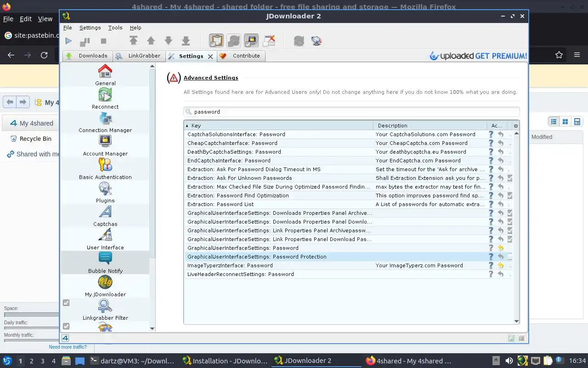Click the settings table scroll down arrow
Viewport: 588px width, 368px height.
[x=516, y=321]
